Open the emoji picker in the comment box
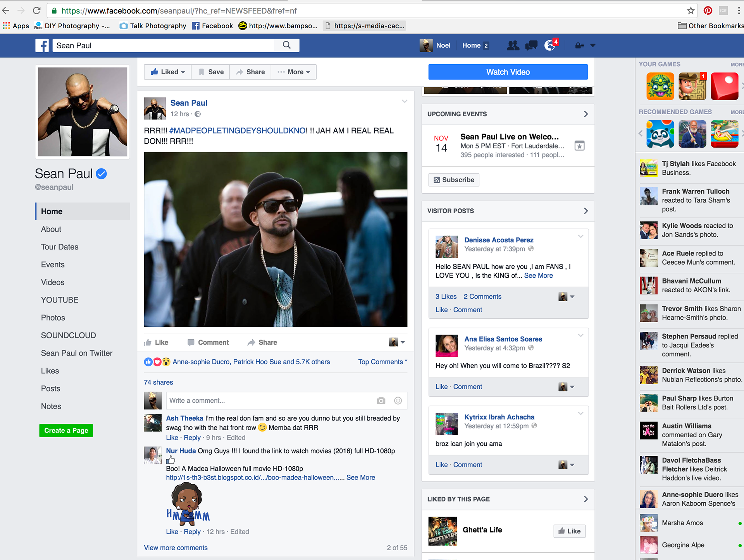The image size is (744, 560). (398, 401)
